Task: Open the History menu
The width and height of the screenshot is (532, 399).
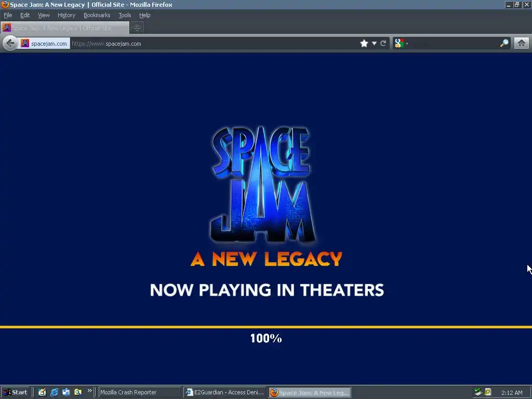Action: pyautogui.click(x=66, y=15)
